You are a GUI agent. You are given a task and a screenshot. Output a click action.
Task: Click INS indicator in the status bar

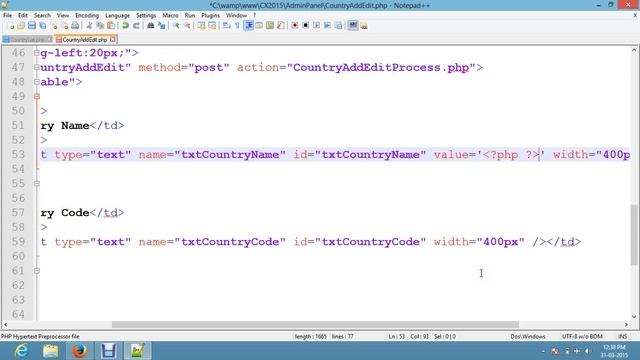click(622, 336)
